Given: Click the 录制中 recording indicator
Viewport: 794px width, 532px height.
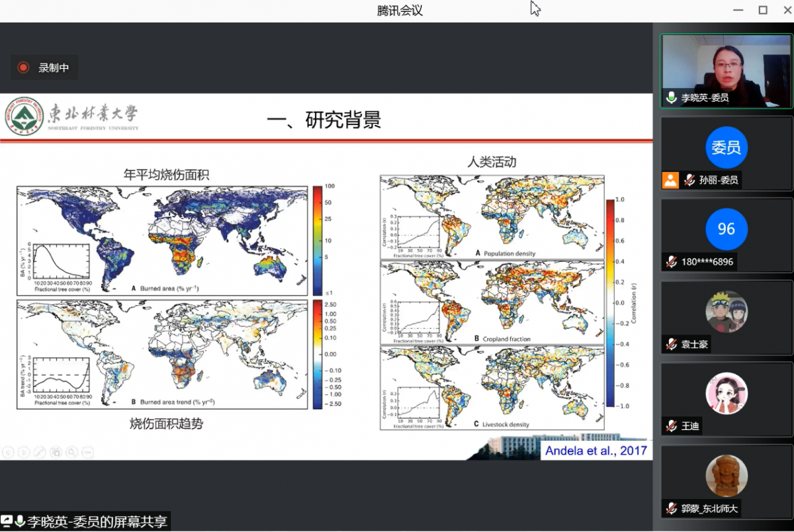Looking at the screenshot, I should coord(44,67).
